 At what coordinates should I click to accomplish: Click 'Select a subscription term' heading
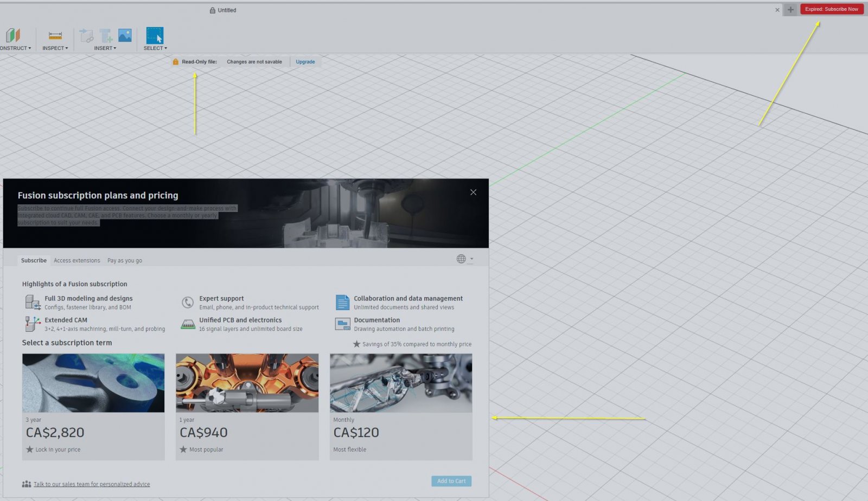pos(67,343)
